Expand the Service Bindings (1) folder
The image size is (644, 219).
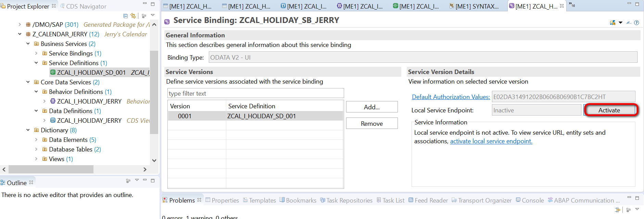(36, 53)
